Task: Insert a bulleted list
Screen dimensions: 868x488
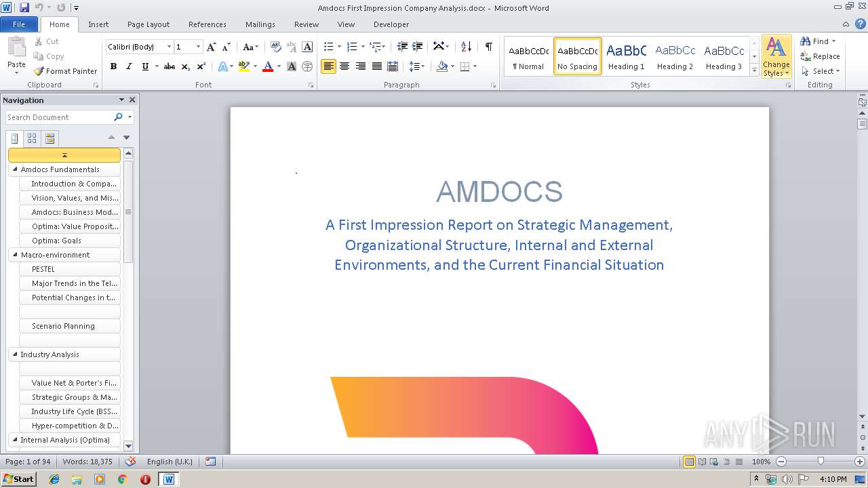Action: (329, 47)
